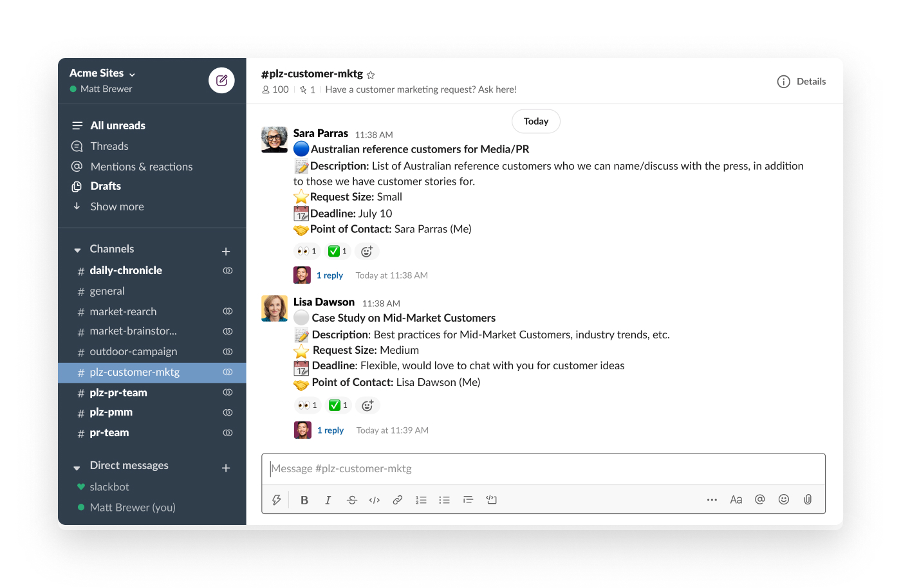Viewport: 901px width, 588px height.
Task: Insert a blockquote in the message
Action: tap(468, 500)
